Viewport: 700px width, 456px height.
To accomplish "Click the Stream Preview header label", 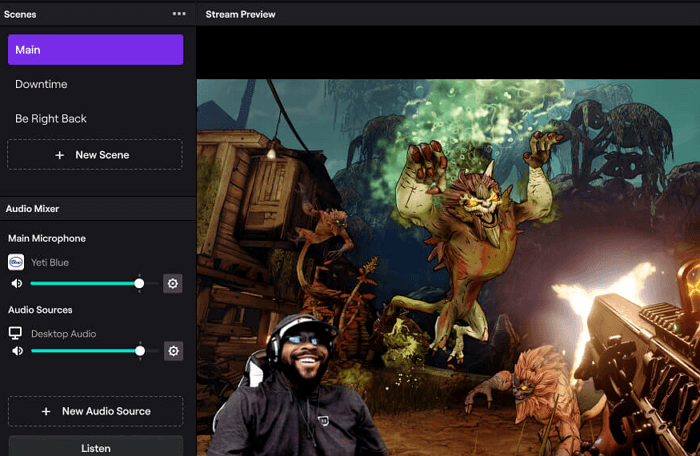I will tap(240, 14).
